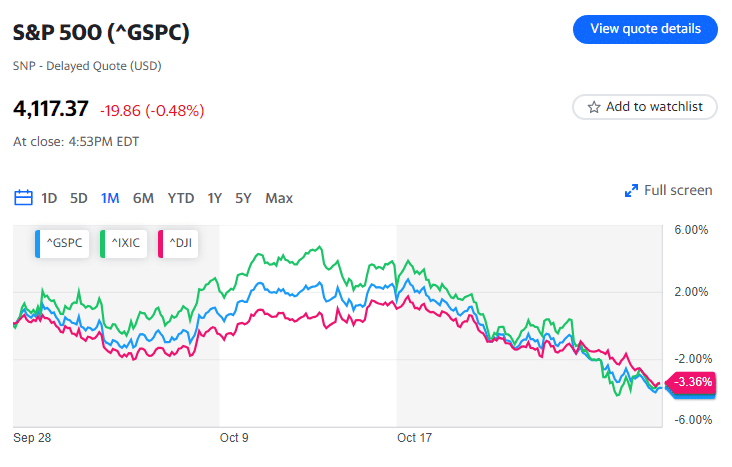732x467 pixels.
Task: Switch chart to 5D range
Action: 79,198
